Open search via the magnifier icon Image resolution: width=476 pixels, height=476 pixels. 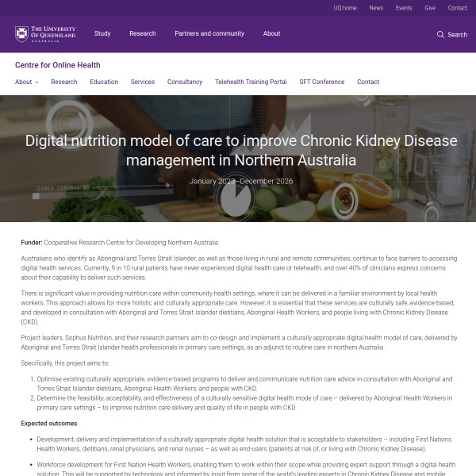(441, 34)
